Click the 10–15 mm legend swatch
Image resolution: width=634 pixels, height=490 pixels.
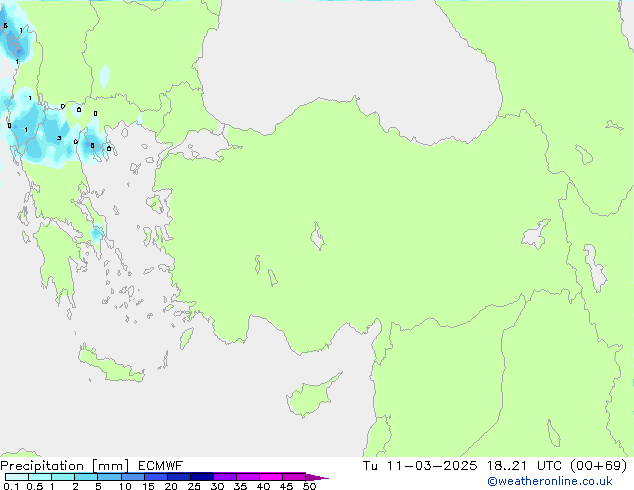pos(133,477)
